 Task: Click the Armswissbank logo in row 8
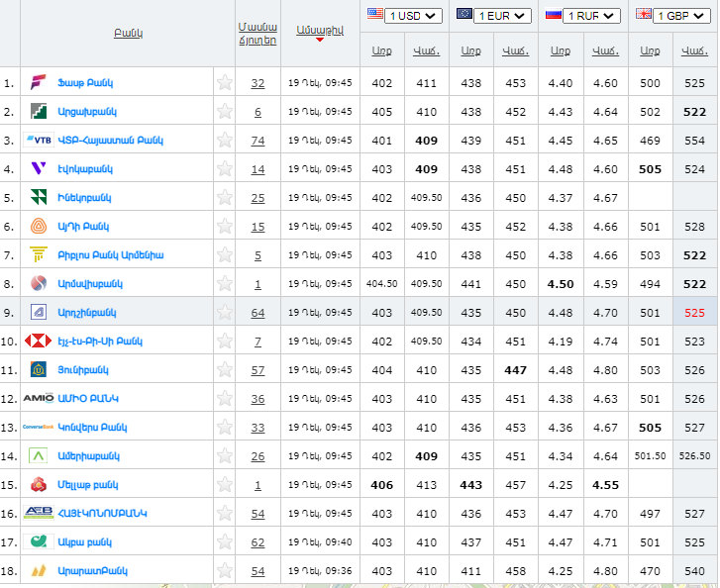tap(39, 284)
